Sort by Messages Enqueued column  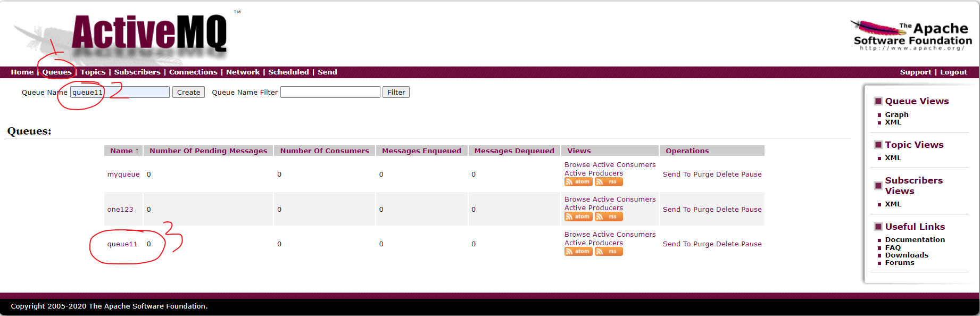[x=421, y=151]
